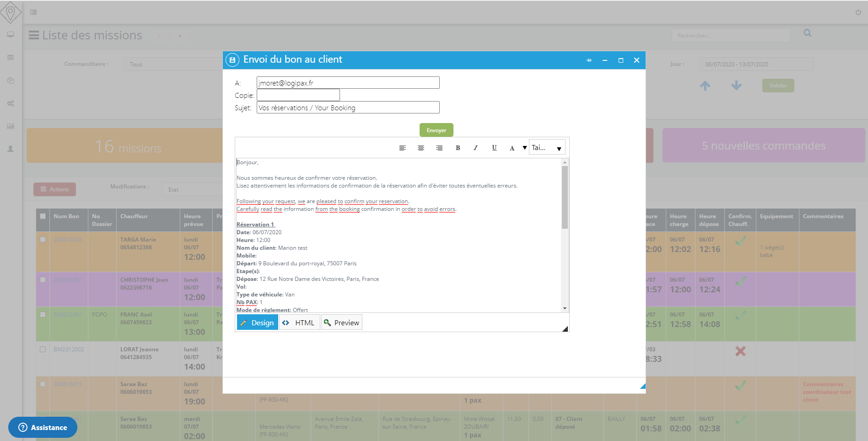This screenshot has width=868, height=441.
Task: Pin the Envoi du bon dialog
Action: point(589,60)
